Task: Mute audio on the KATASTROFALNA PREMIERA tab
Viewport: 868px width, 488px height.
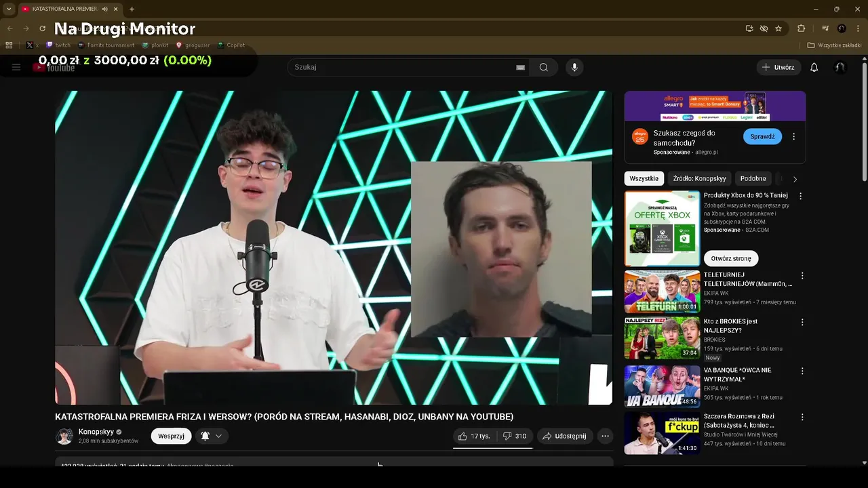Action: tap(104, 9)
